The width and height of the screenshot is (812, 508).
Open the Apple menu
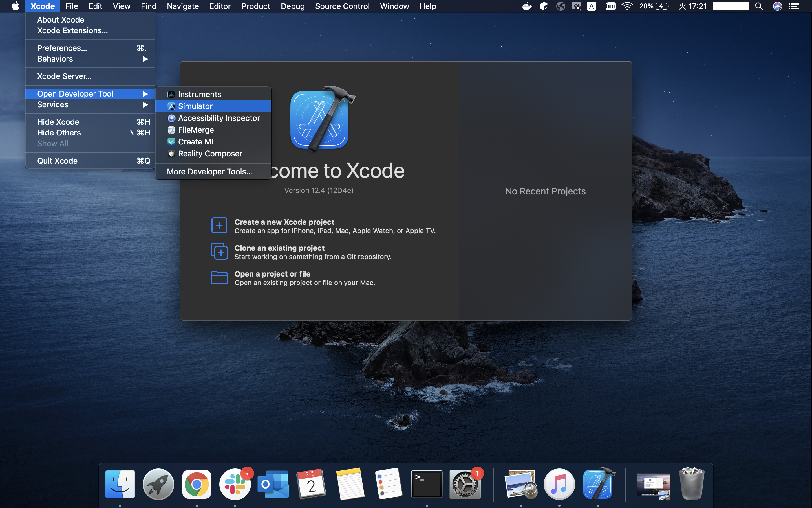(16, 6)
